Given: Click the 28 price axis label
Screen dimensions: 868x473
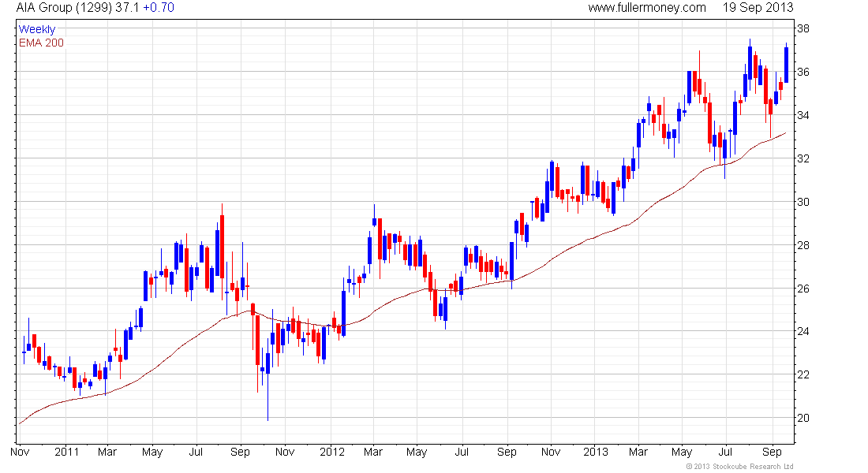Looking at the screenshot, I should coord(803,245).
